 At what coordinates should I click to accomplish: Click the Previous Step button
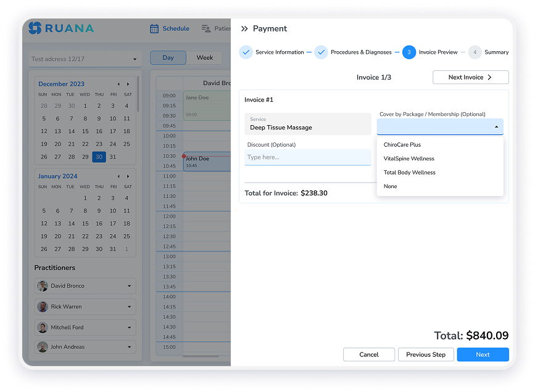pyautogui.click(x=426, y=354)
